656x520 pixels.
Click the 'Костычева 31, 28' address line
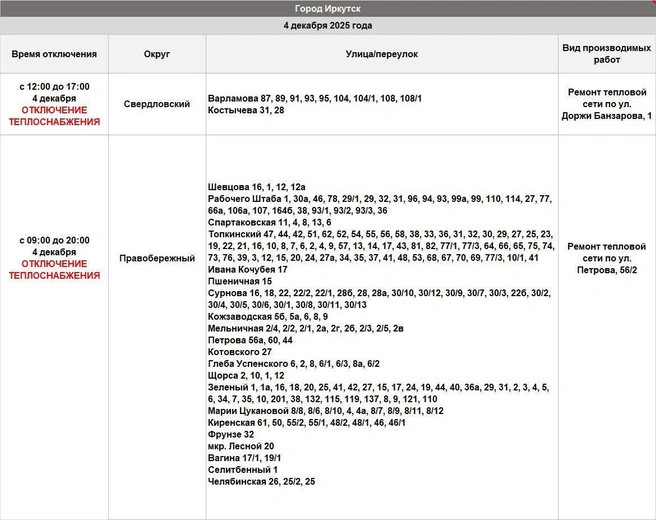(x=246, y=110)
